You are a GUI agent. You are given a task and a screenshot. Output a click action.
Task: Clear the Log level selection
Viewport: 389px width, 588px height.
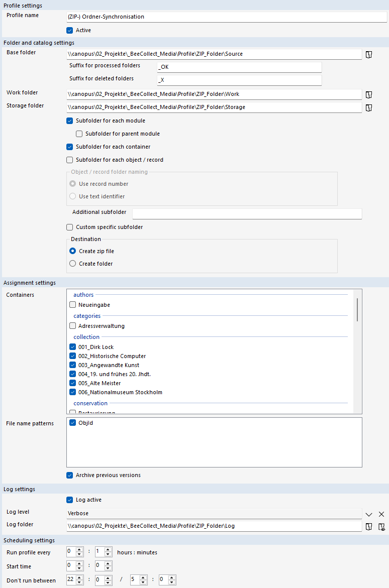[381, 514]
